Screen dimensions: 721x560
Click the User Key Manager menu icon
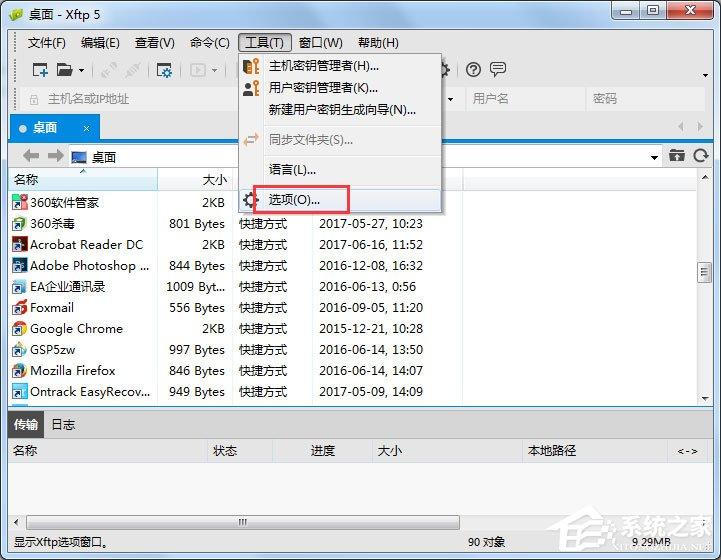click(x=251, y=88)
